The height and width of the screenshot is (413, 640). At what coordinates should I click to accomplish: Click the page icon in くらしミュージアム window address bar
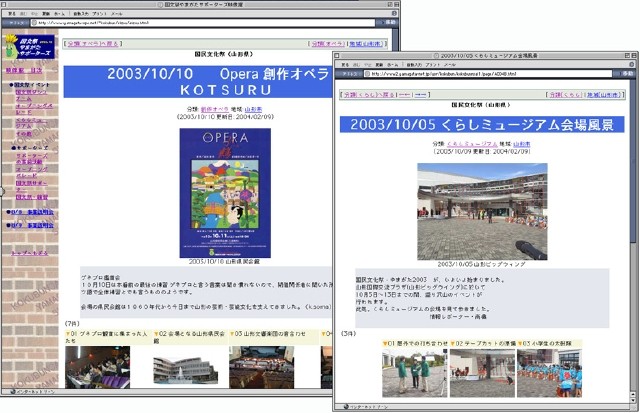tap(367, 74)
